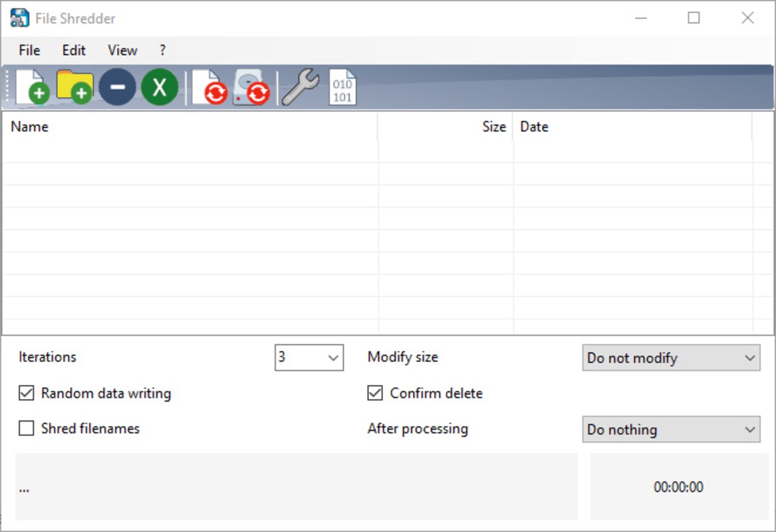776x532 pixels.
Task: Disable the Confirm delete checkbox
Action: click(374, 393)
